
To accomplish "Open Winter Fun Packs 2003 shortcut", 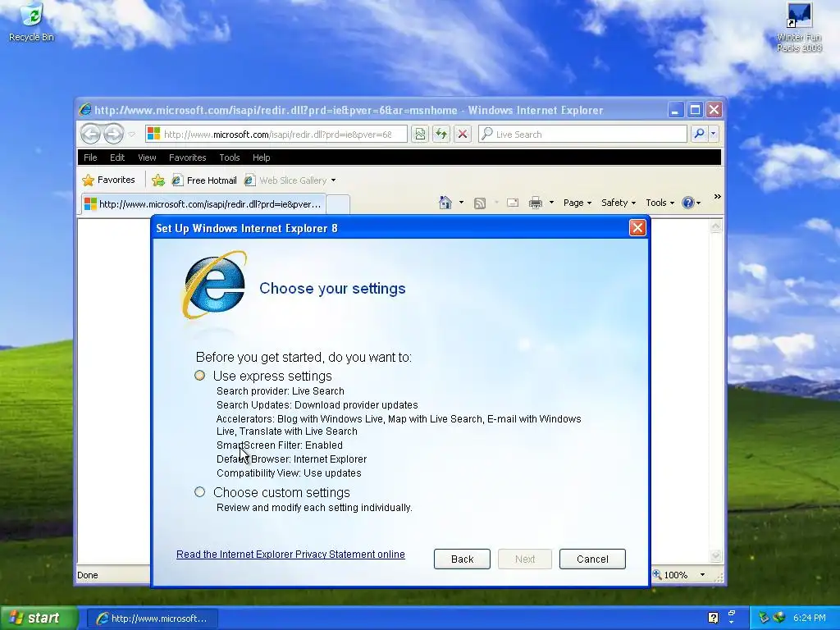I will tap(799, 27).
